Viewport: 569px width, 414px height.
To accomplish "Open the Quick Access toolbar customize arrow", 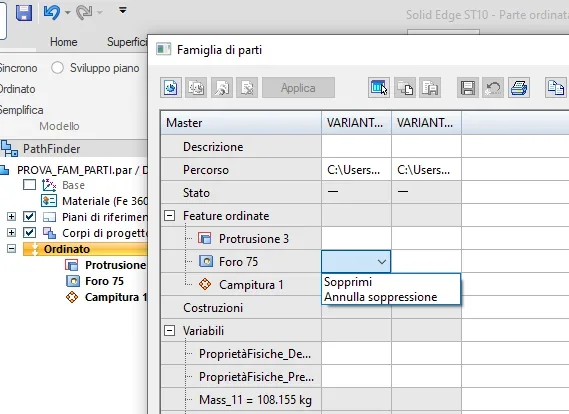I will click(x=123, y=11).
